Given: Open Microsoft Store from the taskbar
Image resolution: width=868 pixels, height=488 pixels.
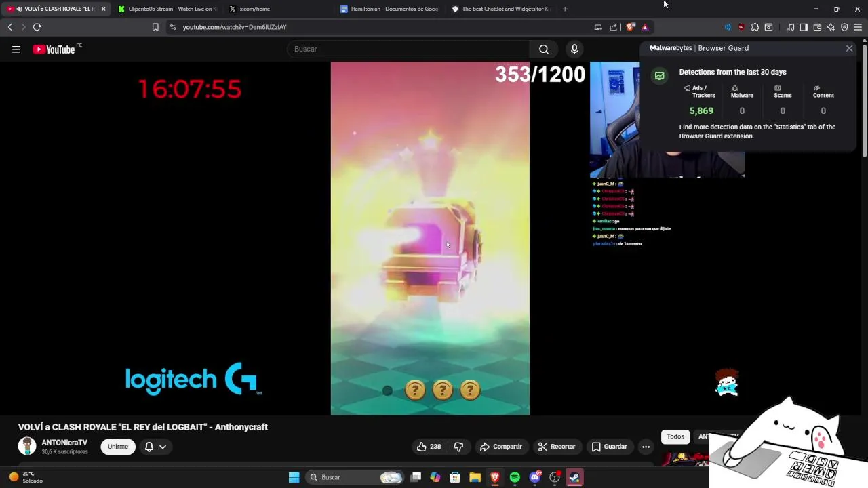Looking at the screenshot, I should click(455, 477).
